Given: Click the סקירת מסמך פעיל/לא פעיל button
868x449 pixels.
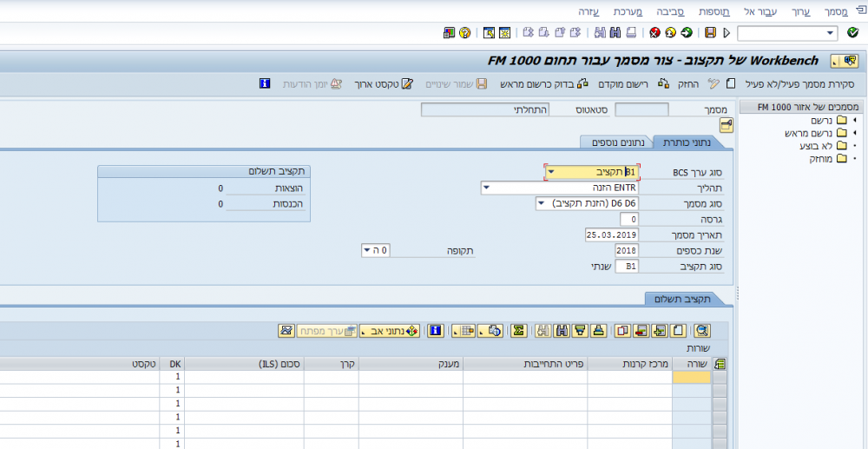Looking at the screenshot, I should click(800, 84).
